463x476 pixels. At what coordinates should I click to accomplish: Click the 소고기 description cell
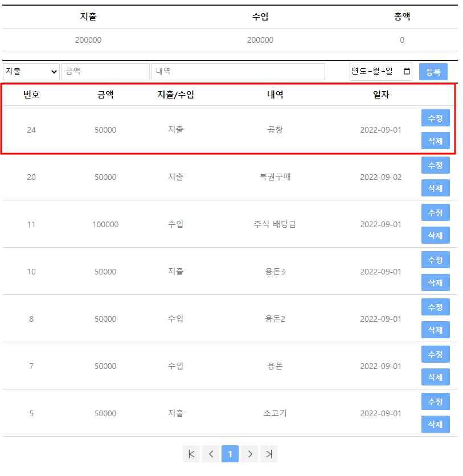point(275,413)
